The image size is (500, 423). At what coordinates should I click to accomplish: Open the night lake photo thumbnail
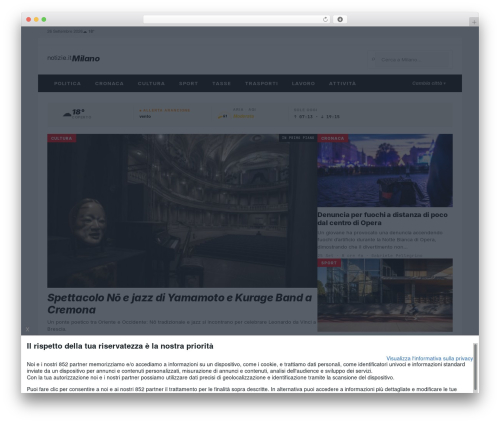pos(385,171)
